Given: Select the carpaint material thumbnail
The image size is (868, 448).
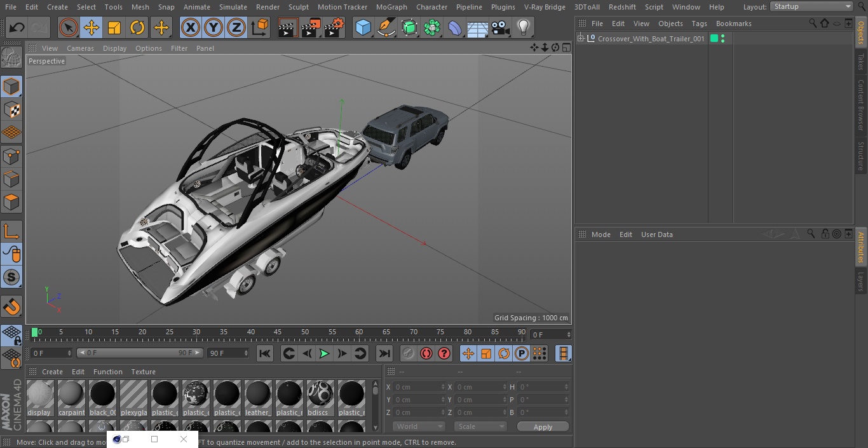Looking at the screenshot, I should (71, 398).
